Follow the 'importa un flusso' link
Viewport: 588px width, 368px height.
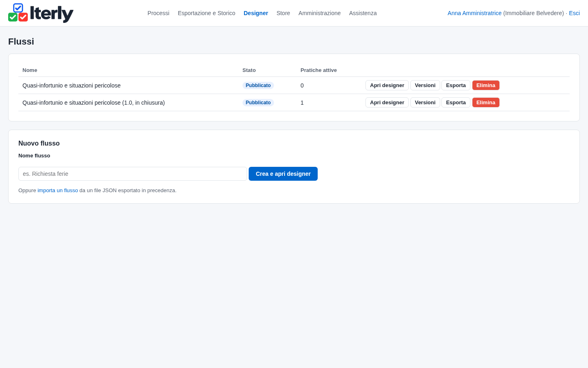58,191
